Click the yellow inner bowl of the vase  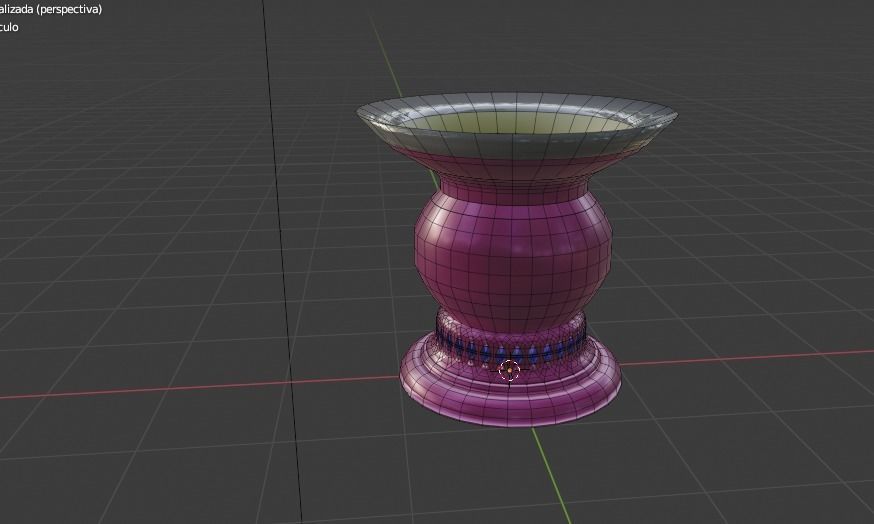tap(516, 123)
